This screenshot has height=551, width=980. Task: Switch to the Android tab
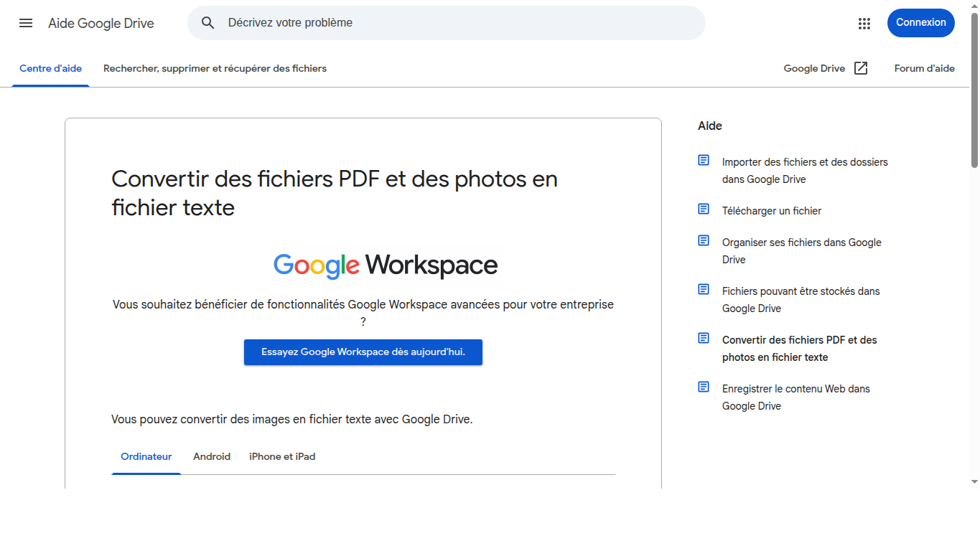coord(212,456)
